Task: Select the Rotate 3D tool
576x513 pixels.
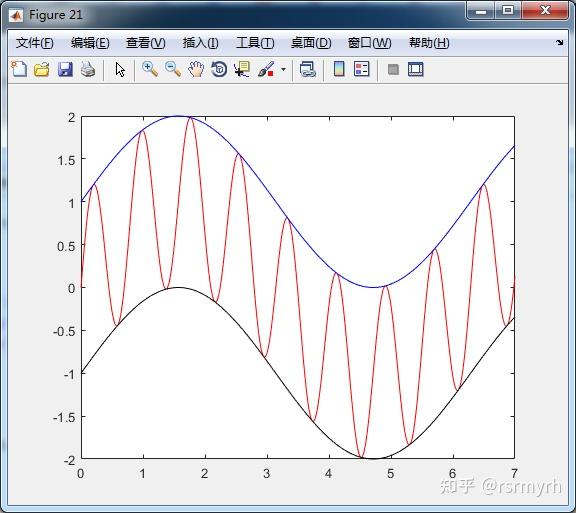Action: coord(219,69)
